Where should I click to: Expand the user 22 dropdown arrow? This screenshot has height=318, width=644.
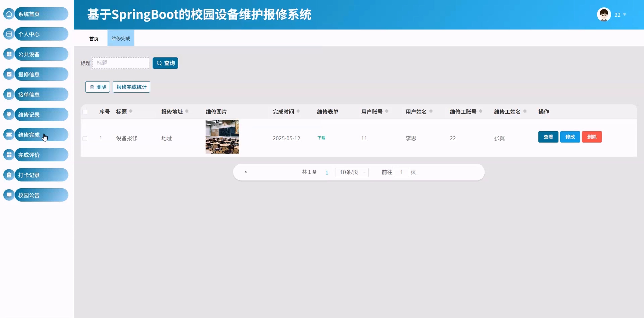coord(624,15)
